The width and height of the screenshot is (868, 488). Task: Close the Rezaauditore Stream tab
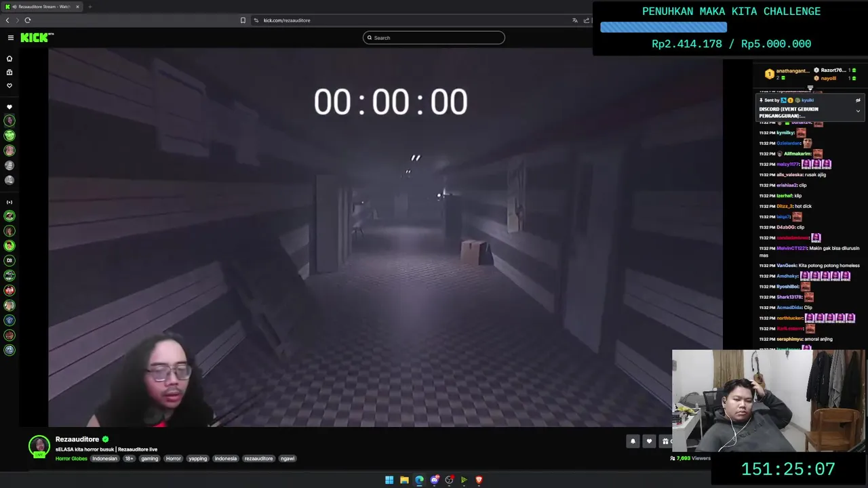pyautogui.click(x=77, y=7)
